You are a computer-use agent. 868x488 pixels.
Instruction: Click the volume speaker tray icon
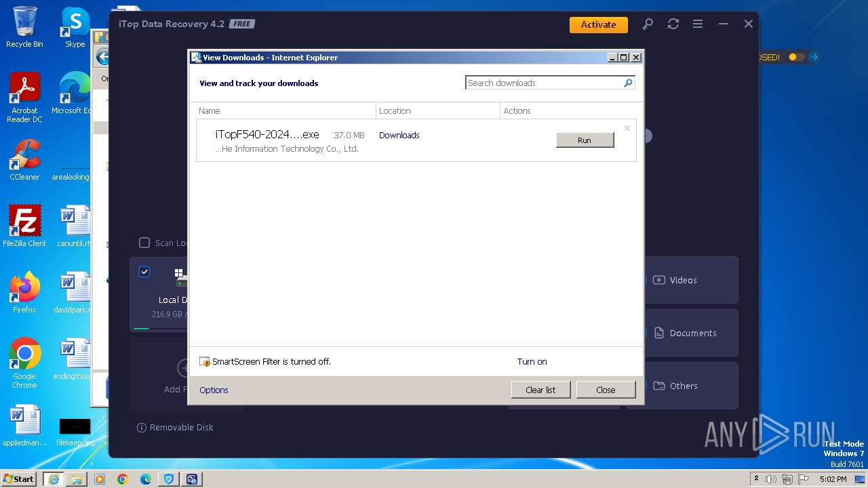point(771,479)
